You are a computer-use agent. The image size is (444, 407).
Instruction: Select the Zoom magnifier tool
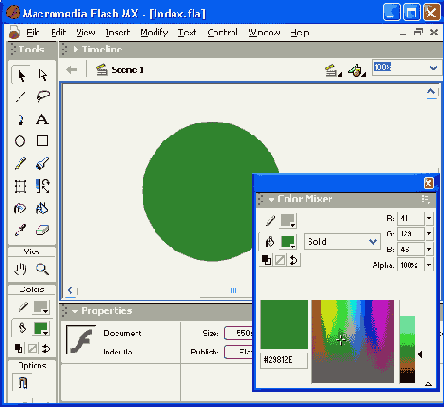(42, 269)
